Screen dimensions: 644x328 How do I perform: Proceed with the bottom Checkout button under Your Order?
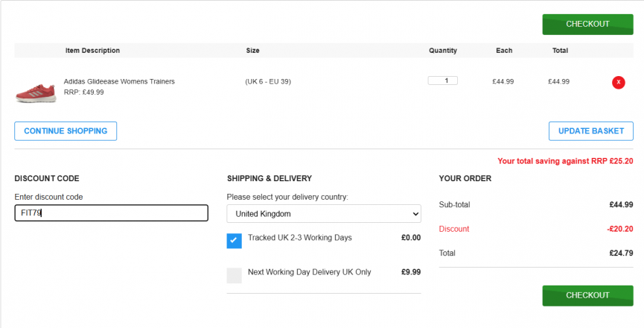click(x=587, y=295)
